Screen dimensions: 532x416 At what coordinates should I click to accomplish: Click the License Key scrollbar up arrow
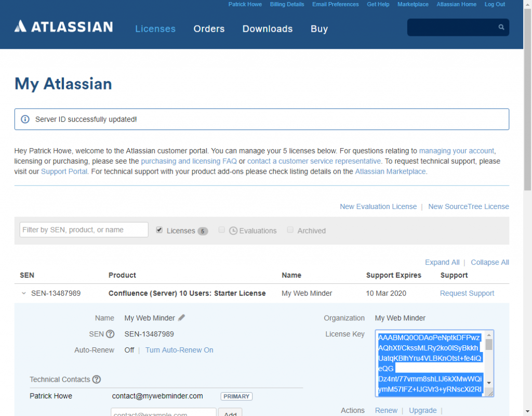pyautogui.click(x=489, y=335)
